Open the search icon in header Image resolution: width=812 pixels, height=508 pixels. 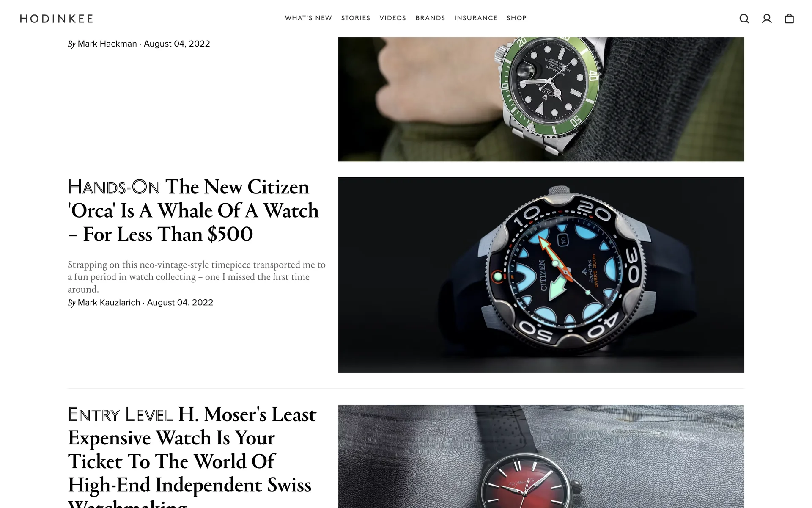pos(744,19)
